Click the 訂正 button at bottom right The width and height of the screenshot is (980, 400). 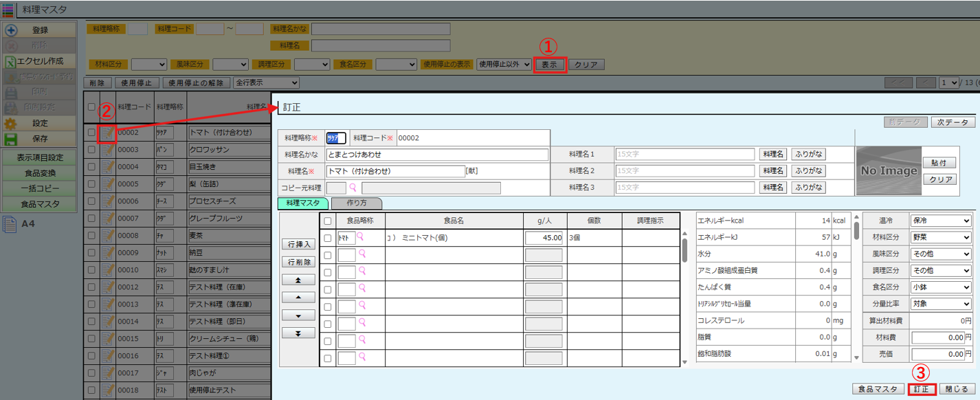[920, 389]
